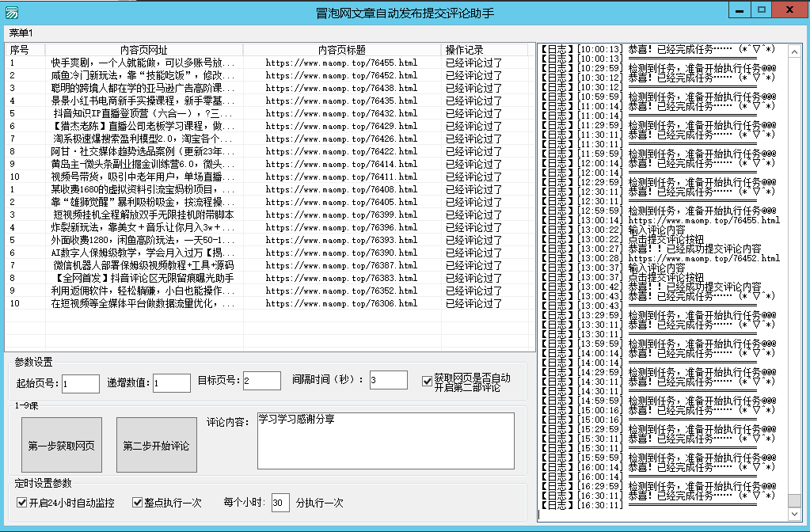This screenshot has height=532, width=810.
Task: Toggle the 获取网页是否自动开启第二部评论 checkbox
Action: click(x=427, y=382)
